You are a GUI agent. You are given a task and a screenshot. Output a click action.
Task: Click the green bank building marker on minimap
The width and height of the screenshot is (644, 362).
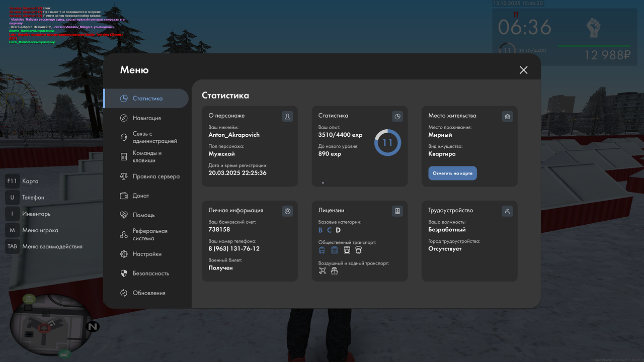29,298
